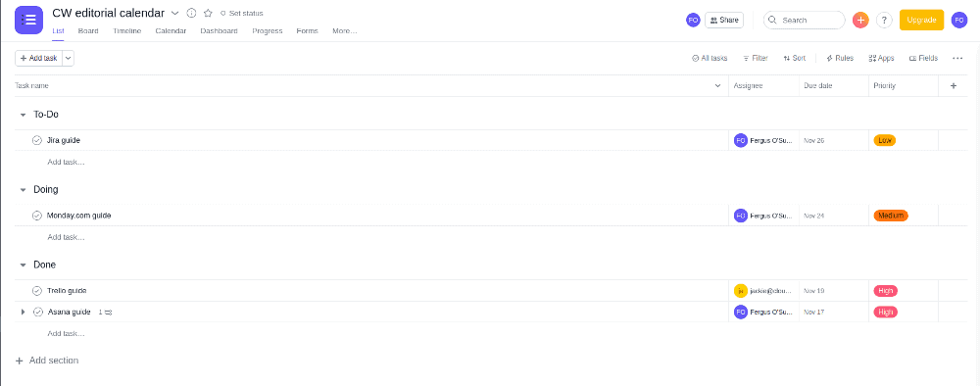Open Apps from the toolbar

tap(881, 58)
